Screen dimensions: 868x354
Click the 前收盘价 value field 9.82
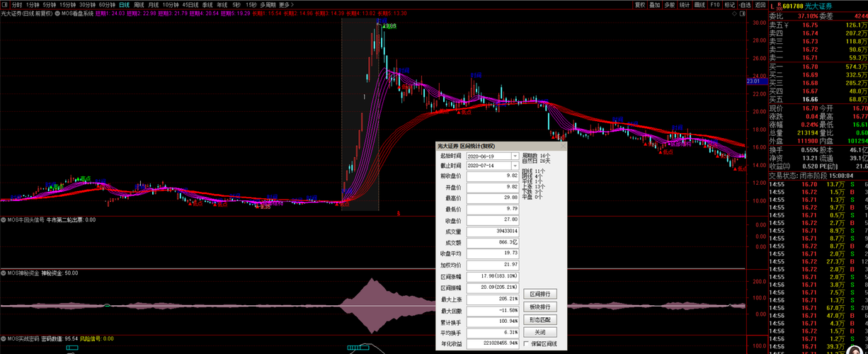coord(492,176)
